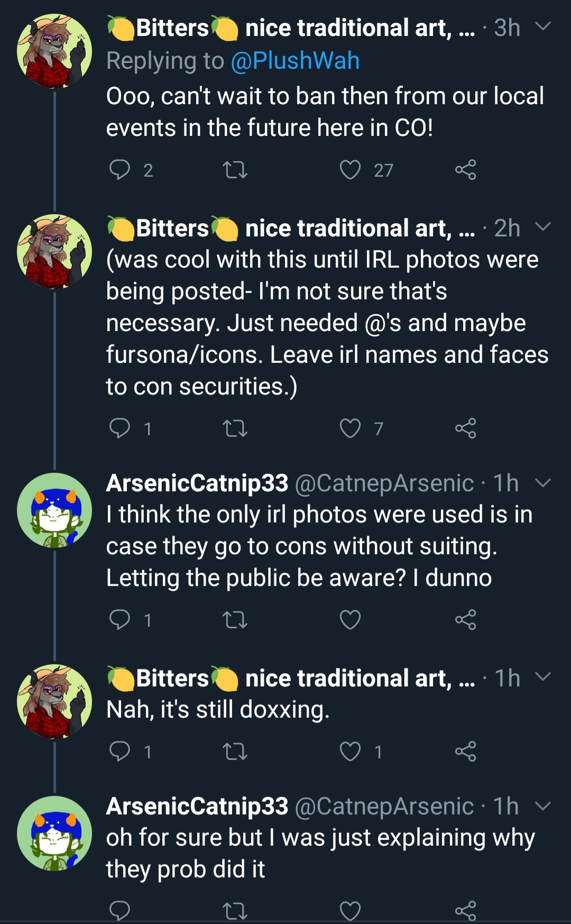Open ArsenicCatnip33 avatar on last tweet
571x924 pixels.
click(x=54, y=834)
